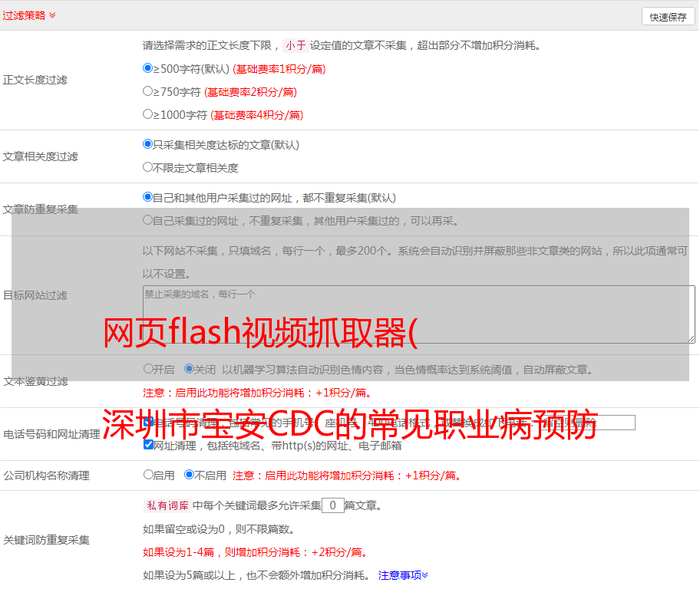Screen dimensions: 700x589
Task: Expand the 过滤策略 section header
Action: (x=29, y=15)
